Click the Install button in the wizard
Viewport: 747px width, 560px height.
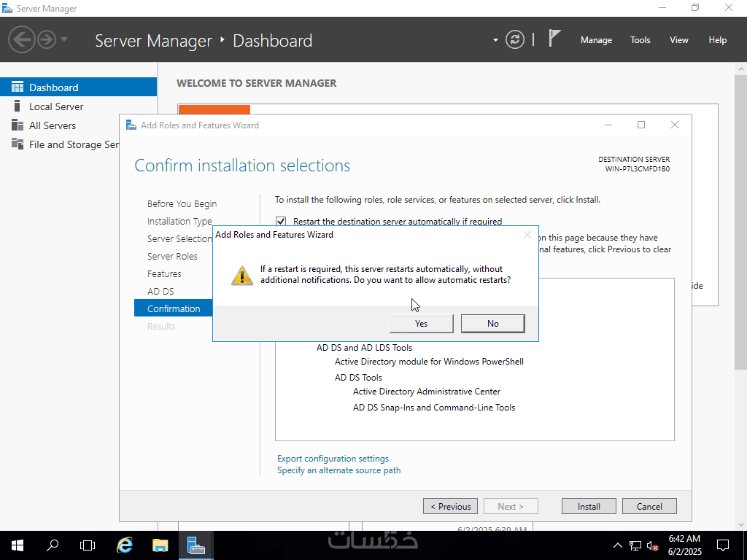(589, 506)
